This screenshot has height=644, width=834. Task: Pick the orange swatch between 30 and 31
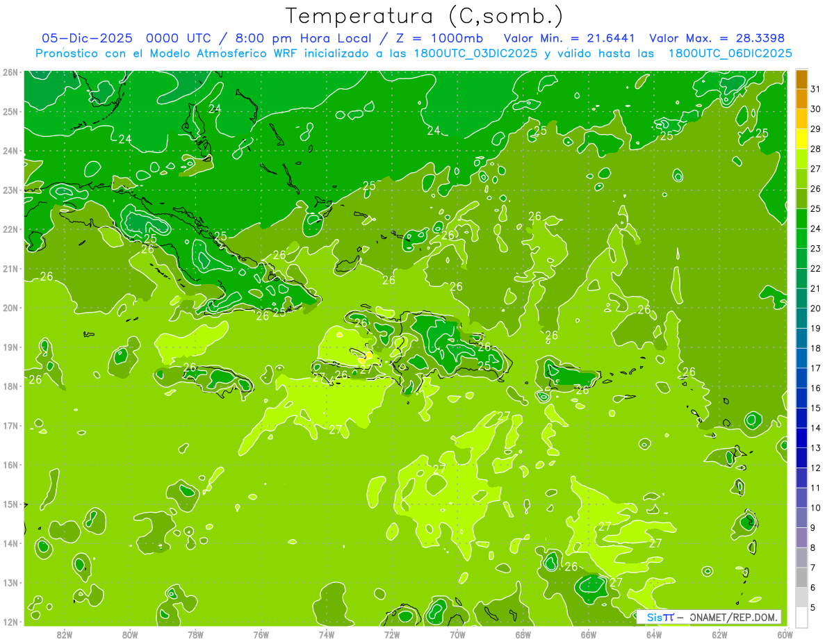click(801, 99)
